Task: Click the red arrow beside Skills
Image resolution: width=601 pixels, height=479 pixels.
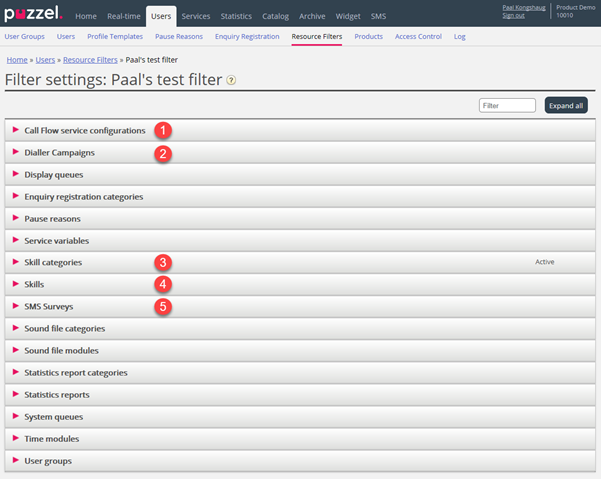Action: click(x=15, y=284)
